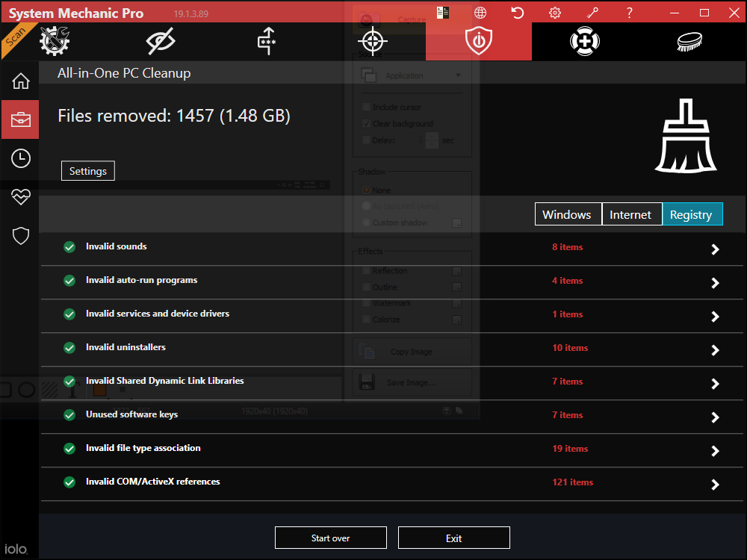Expand Invalid COM/ActiveX references chevron
Image resolution: width=747 pixels, height=560 pixels.
pyautogui.click(x=715, y=485)
